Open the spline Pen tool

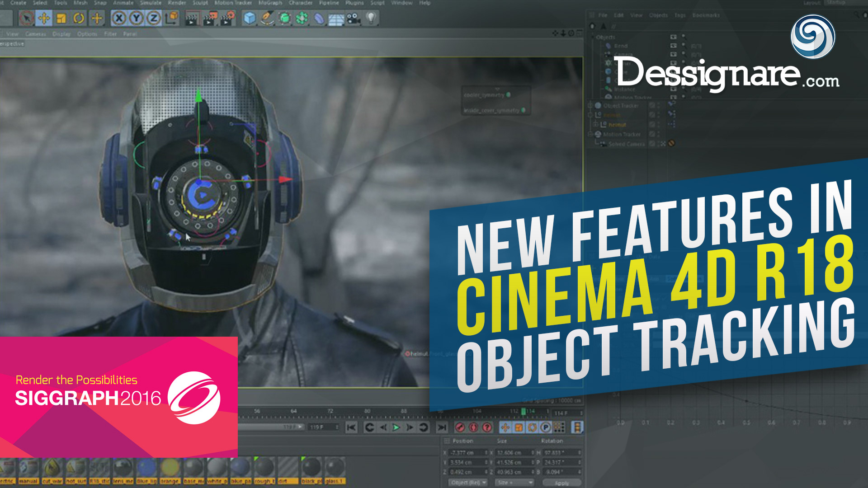[267, 18]
